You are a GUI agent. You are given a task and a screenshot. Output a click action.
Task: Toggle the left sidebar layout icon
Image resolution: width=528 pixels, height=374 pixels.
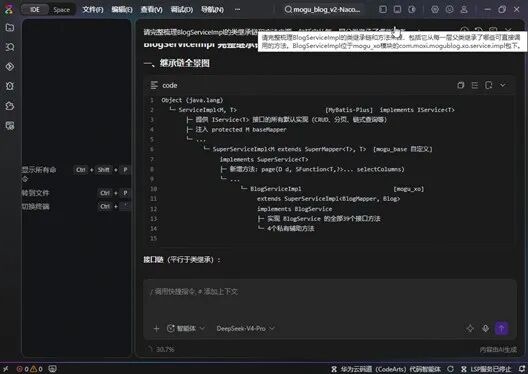point(383,9)
